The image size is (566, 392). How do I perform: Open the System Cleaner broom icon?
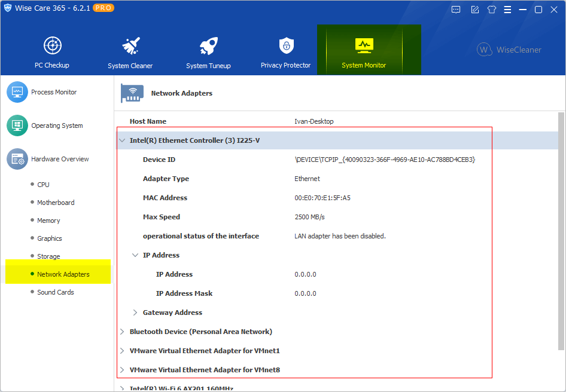[x=130, y=46]
